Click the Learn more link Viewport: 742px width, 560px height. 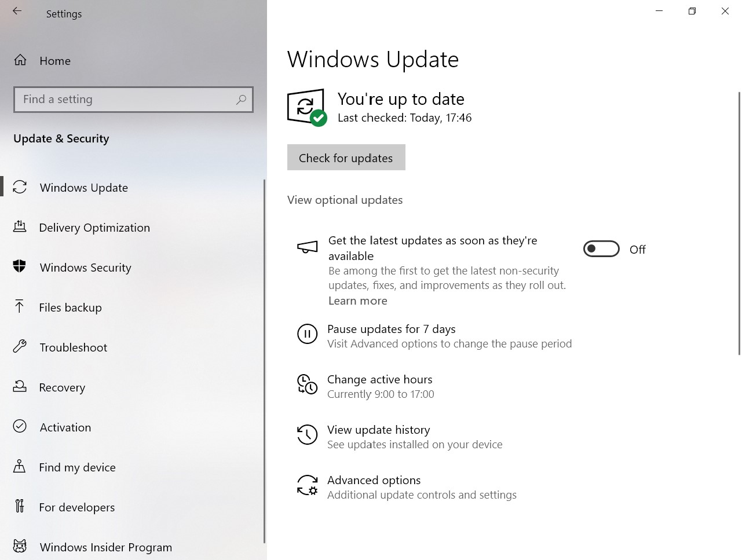coord(357,301)
